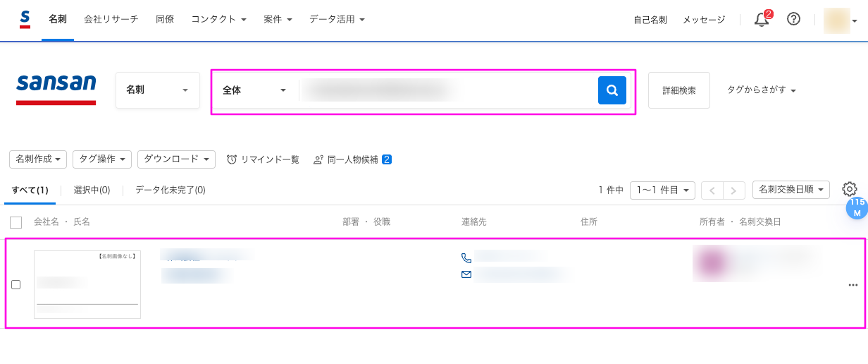Click the 詳細検索 button
Screen dimensions: 868x364
(x=678, y=90)
